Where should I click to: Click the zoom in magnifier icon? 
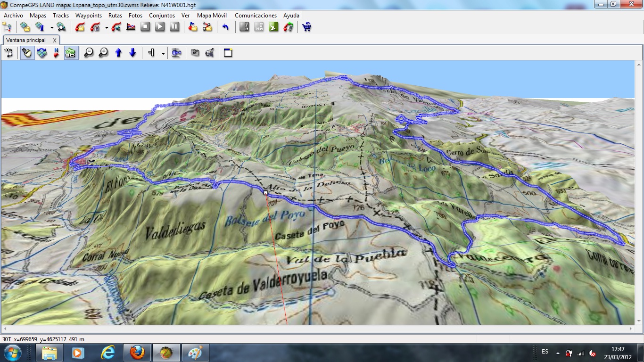coord(104,53)
